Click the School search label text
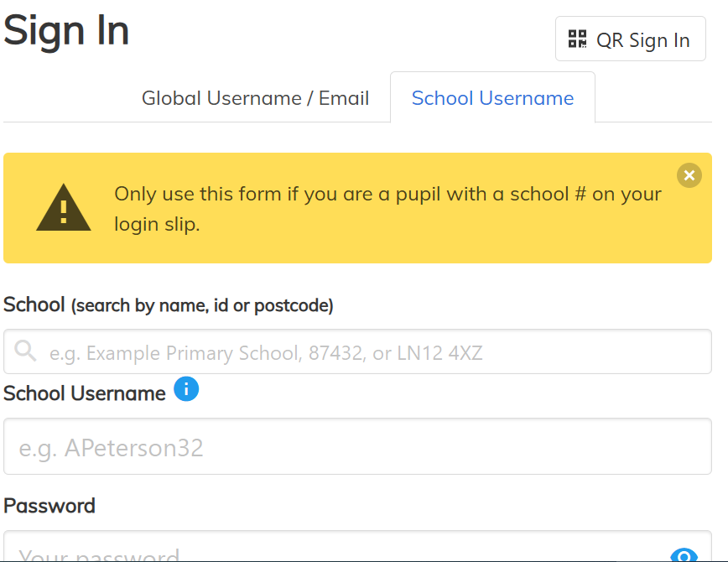728x562 pixels. [x=34, y=304]
